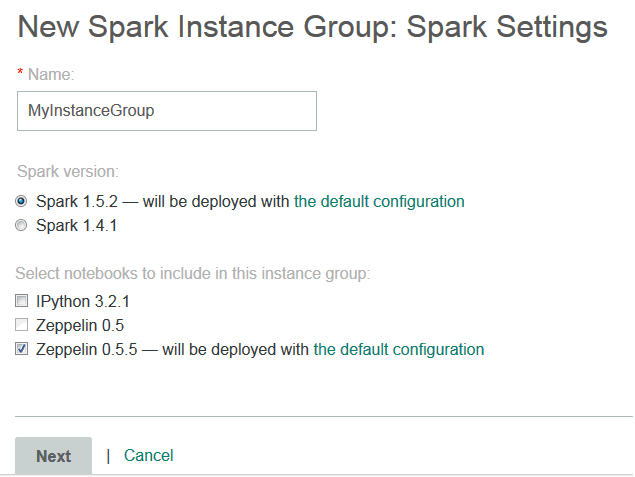The image size is (635, 477).
Task: Click the Next button
Action: tap(53, 456)
